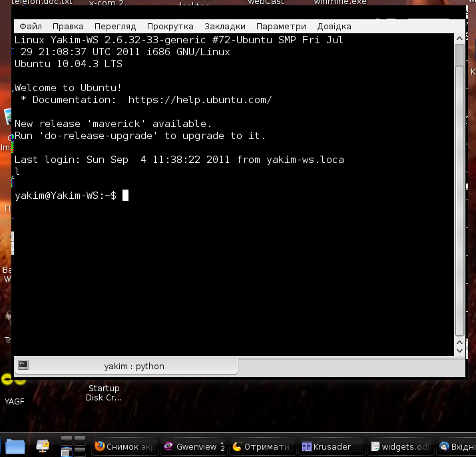Switch to the Снимок экр Firefox taskbar entry

[x=125, y=446]
